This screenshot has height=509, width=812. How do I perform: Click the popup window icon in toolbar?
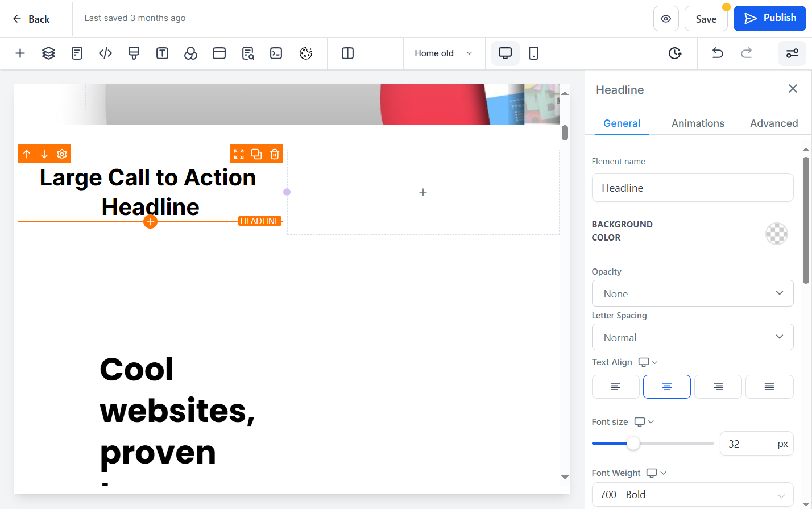(219, 53)
